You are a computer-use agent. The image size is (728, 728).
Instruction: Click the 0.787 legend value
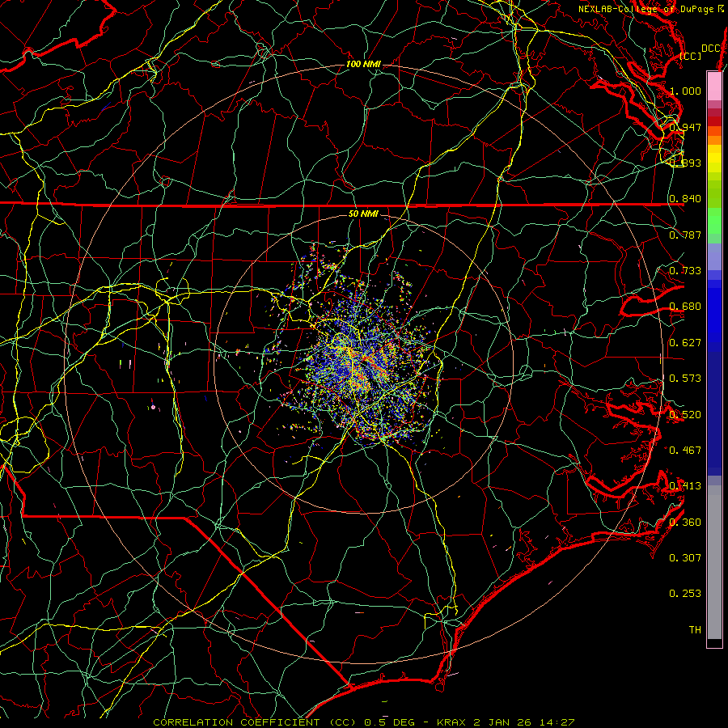point(685,235)
